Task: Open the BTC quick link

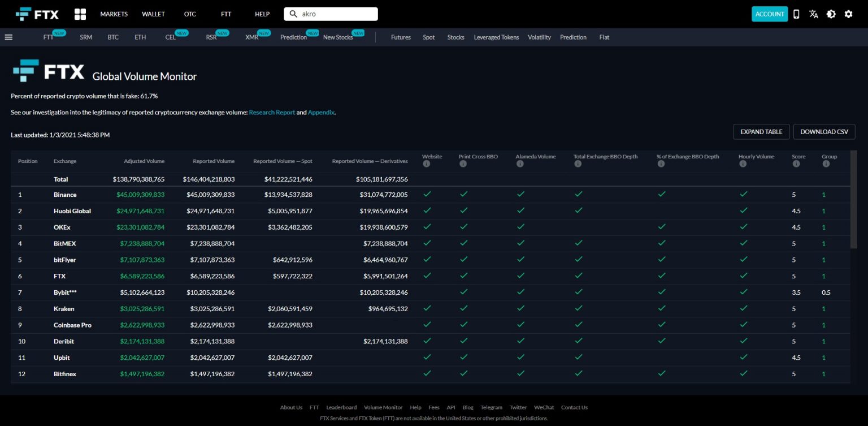Action: click(x=113, y=37)
